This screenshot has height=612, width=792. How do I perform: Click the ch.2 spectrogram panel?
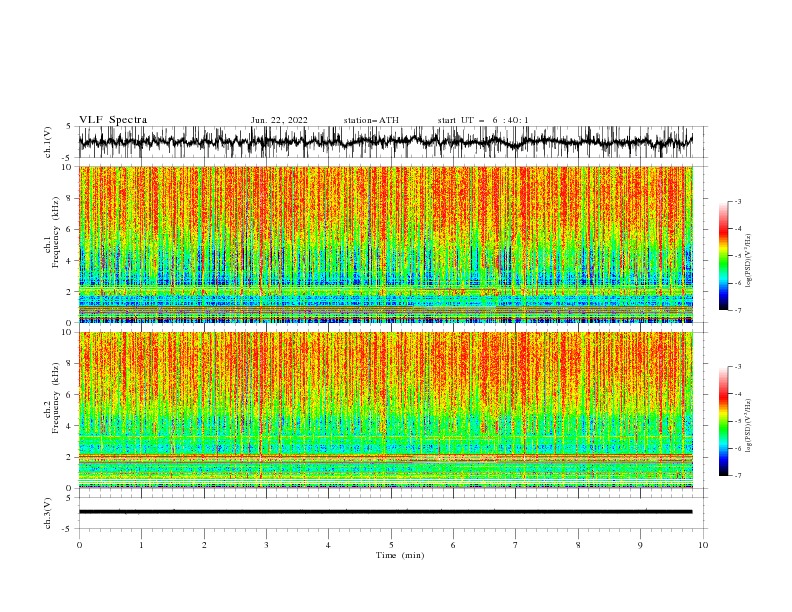click(x=385, y=410)
